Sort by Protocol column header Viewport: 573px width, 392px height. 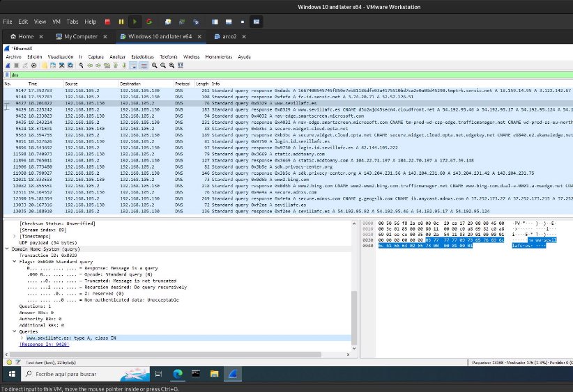click(183, 84)
